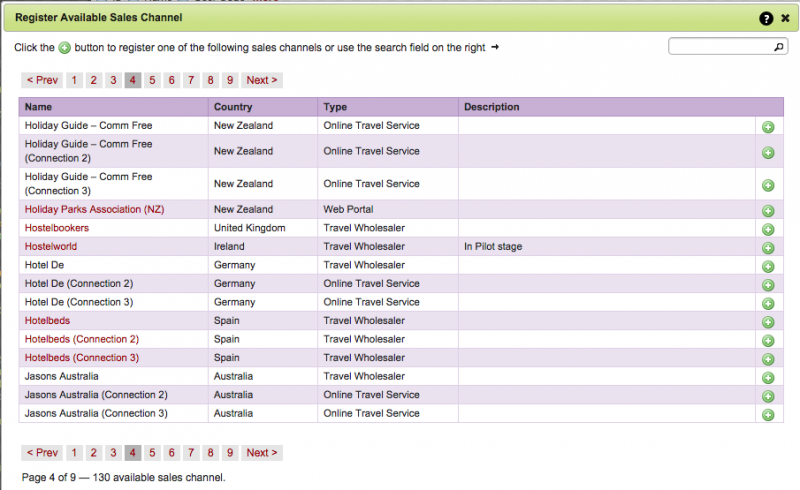
Task: Open page 6 in top pagination
Action: [x=171, y=80]
